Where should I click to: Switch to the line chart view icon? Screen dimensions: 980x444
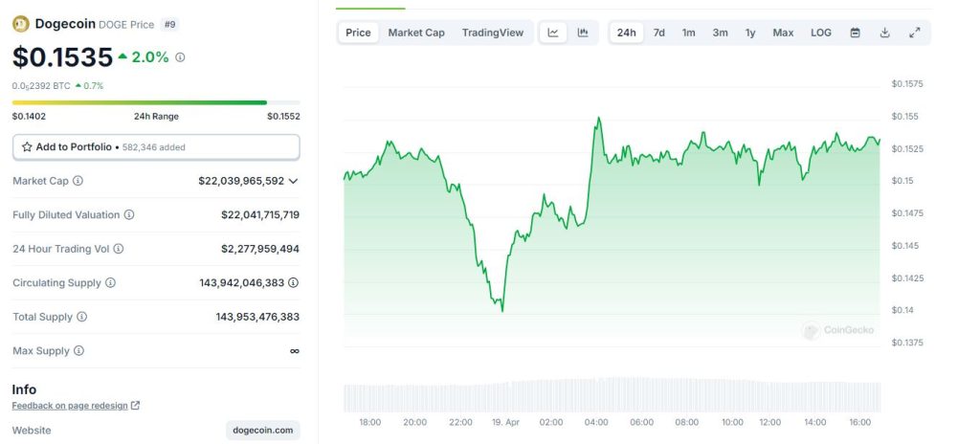[553, 33]
